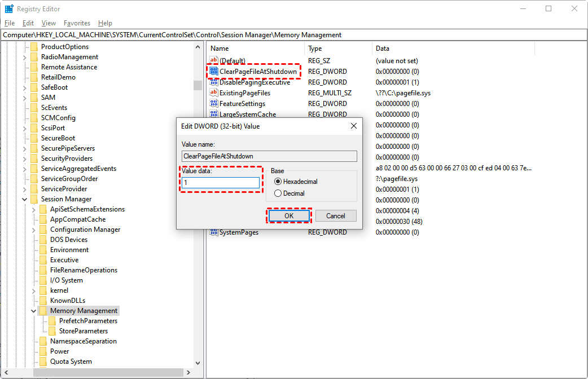The image size is (588, 379).
Task: Click the SafeBoot folder icon
Action: [34, 87]
